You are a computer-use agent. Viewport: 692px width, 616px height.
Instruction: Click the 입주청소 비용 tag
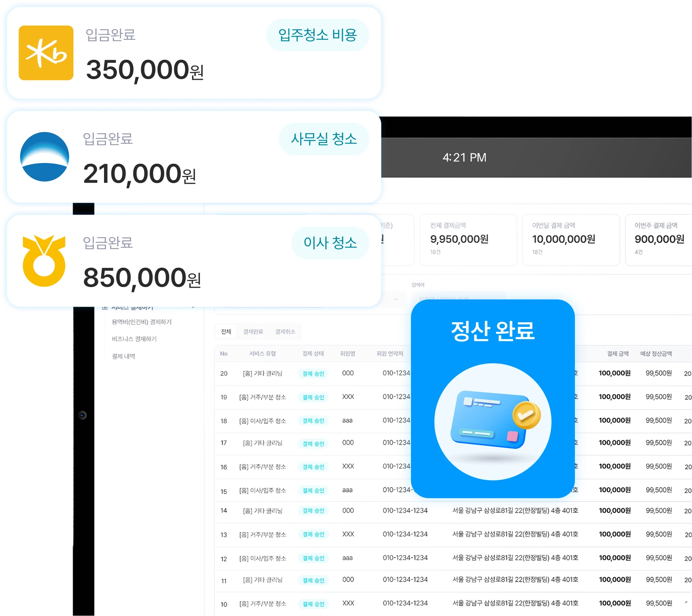(318, 35)
